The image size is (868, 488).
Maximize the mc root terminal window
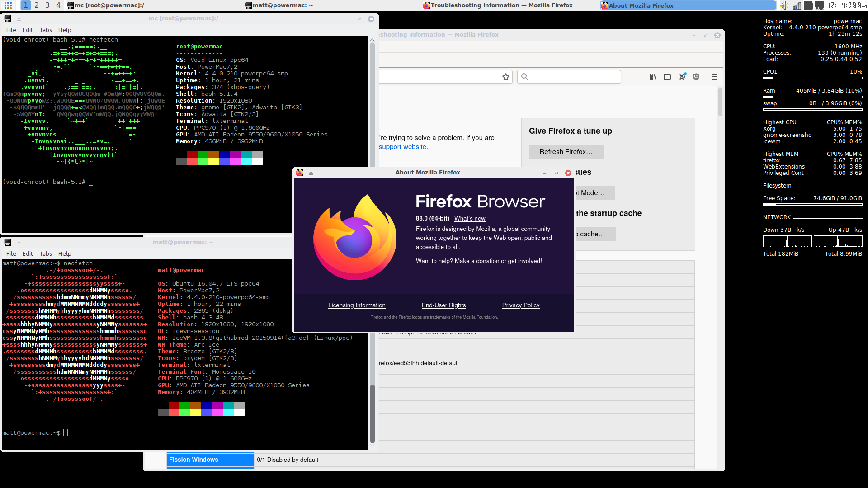pos(359,19)
